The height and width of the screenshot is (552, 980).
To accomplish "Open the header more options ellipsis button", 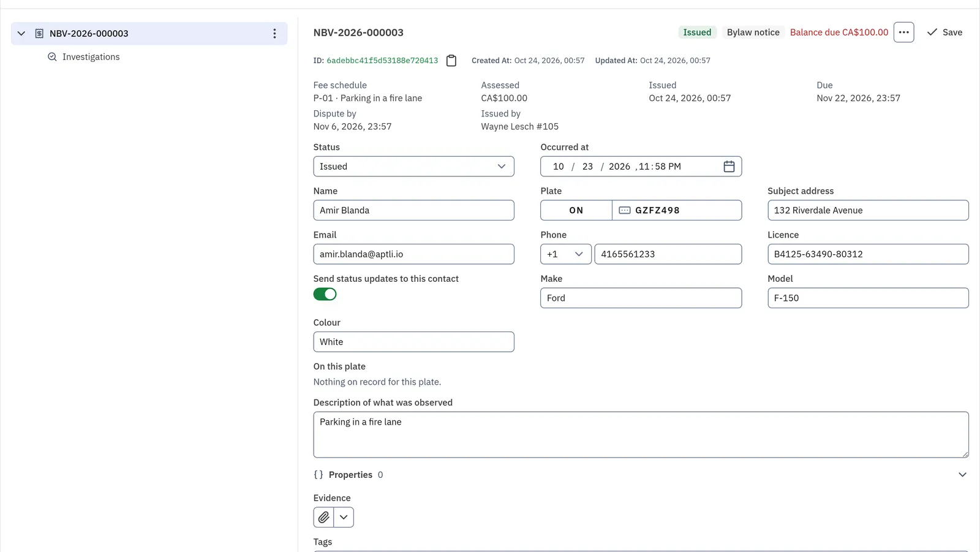I will [903, 32].
